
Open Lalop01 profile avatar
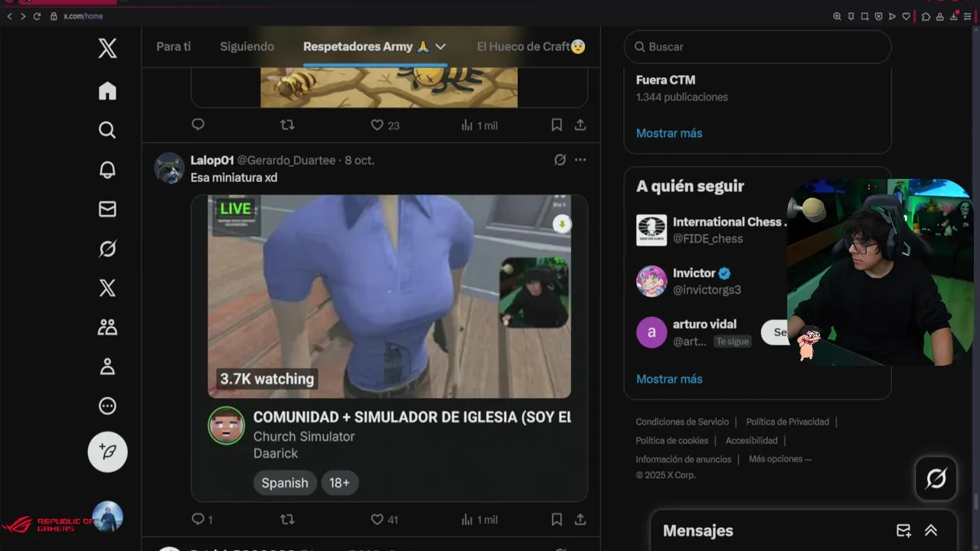169,168
